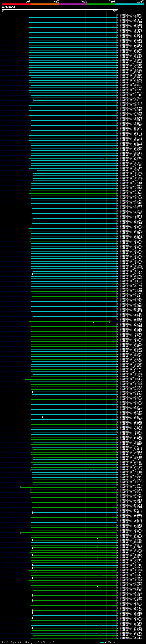Image resolution: width=146 pixels, height=644 pixels.
Task: Select the UniRef100_P24941 label
Action: [131, 281]
